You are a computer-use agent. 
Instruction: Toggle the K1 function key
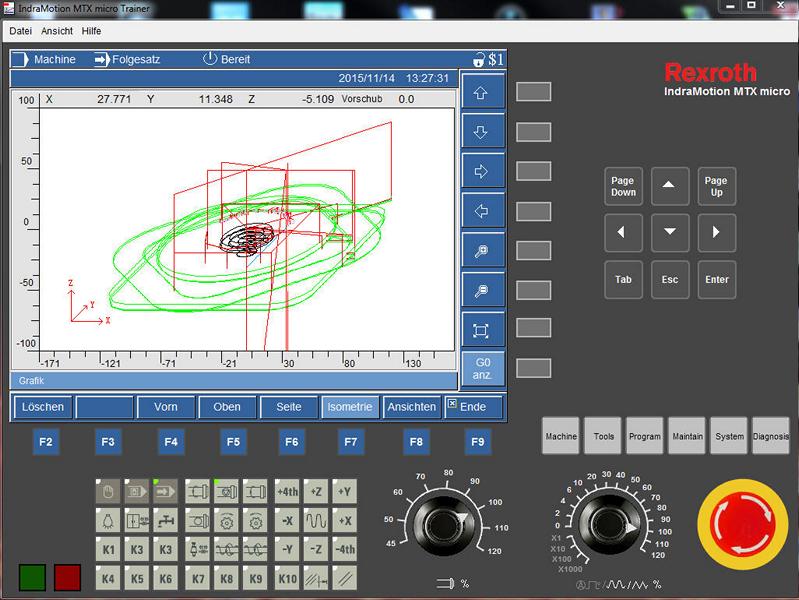click(x=108, y=550)
